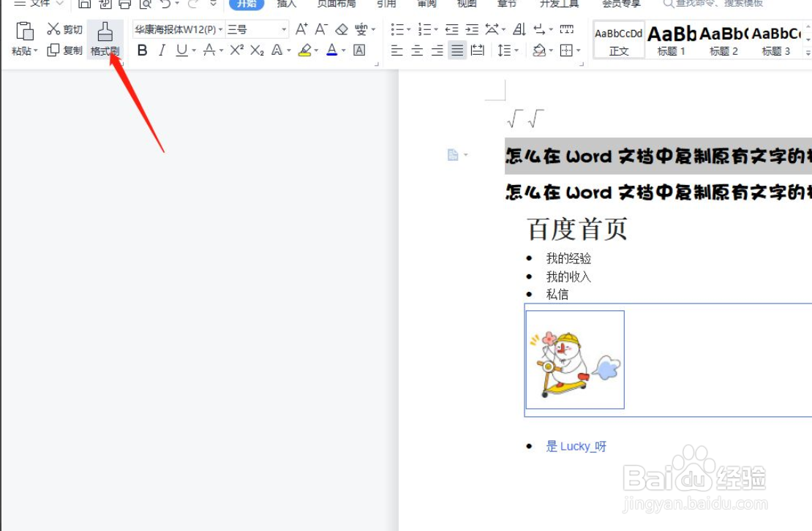Expand the styles gallery more arrow
812x531 pixels.
[x=808, y=52]
